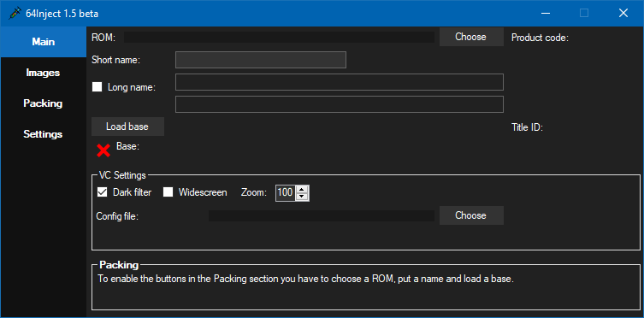Click inside the Zoom number field
The width and height of the screenshot is (644, 318).
[287, 192]
